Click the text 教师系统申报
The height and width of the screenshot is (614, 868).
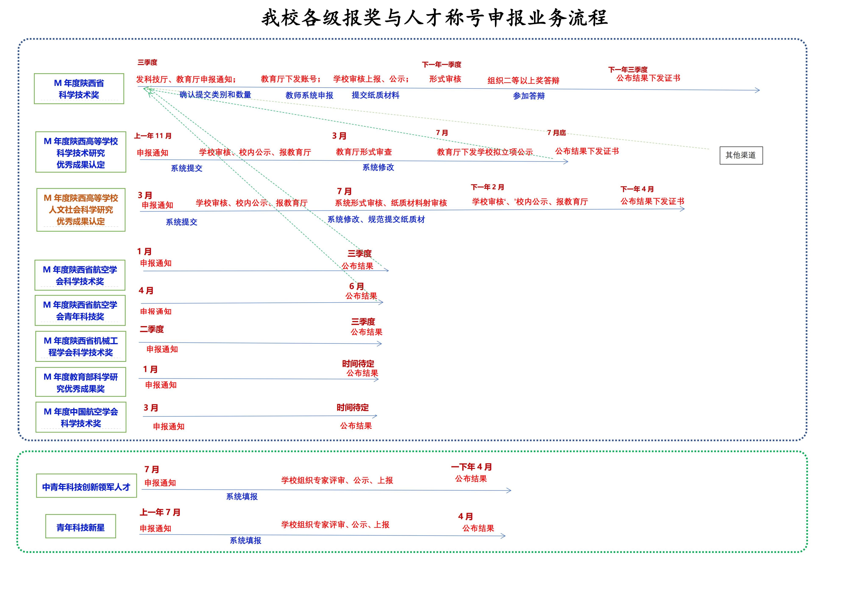click(309, 95)
